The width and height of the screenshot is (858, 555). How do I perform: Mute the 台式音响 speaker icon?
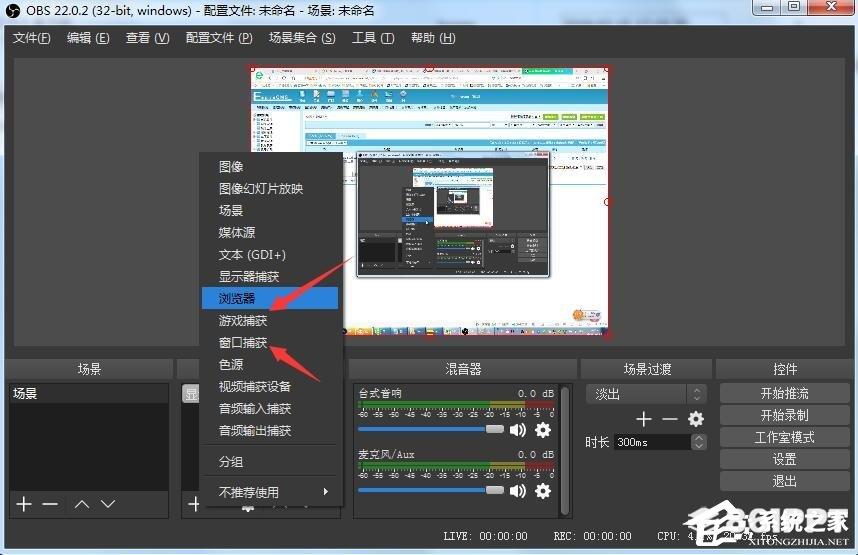518,430
